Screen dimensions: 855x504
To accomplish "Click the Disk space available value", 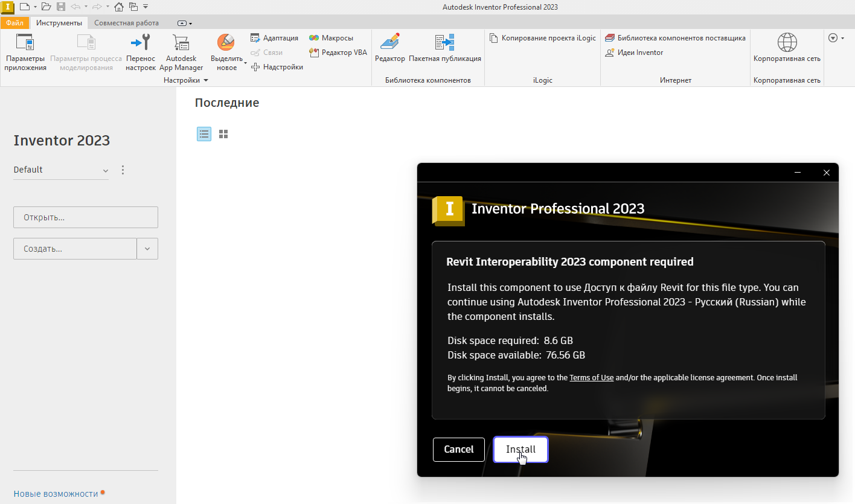I will pyautogui.click(x=566, y=355).
